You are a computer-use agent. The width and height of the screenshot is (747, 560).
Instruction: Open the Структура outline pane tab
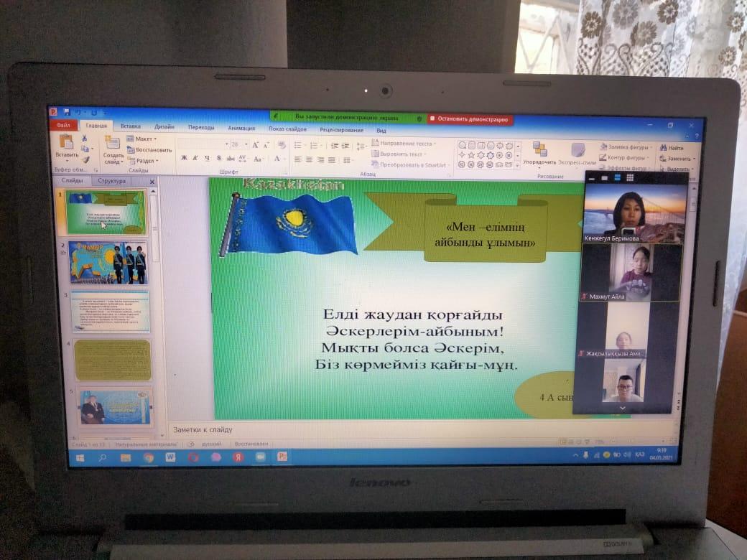112,181
